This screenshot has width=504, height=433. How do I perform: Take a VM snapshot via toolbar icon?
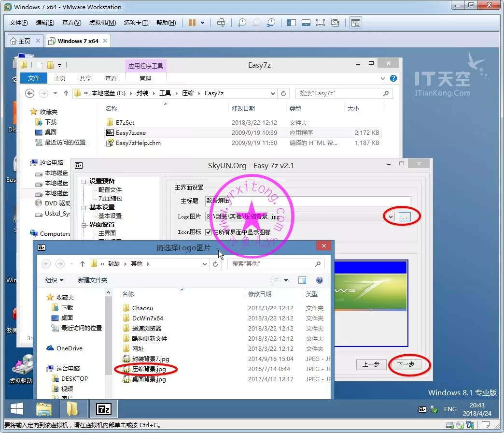coord(241,23)
